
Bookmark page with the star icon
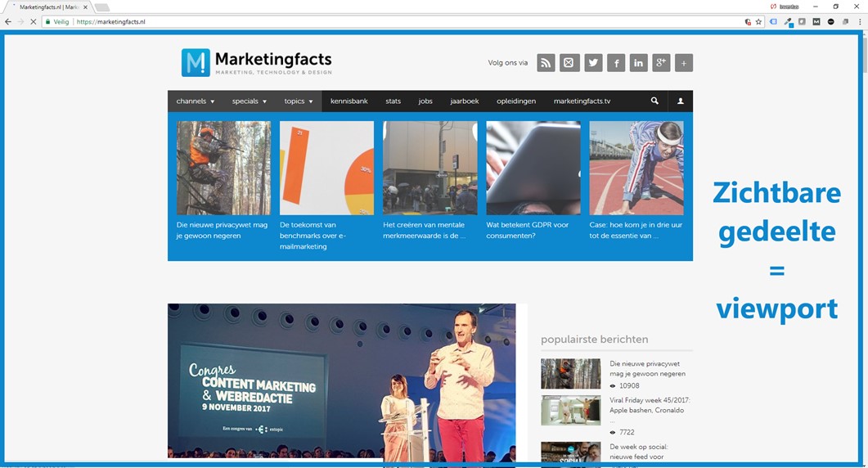tap(758, 22)
